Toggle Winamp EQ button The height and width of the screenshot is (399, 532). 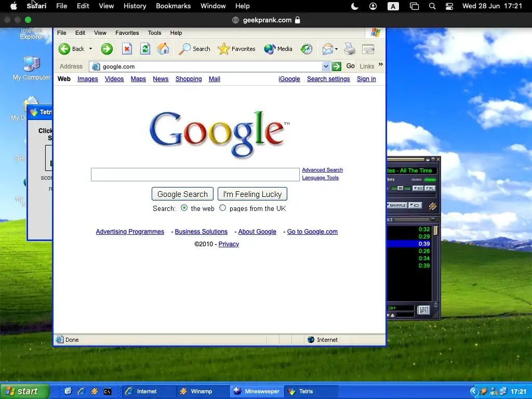tap(418, 188)
